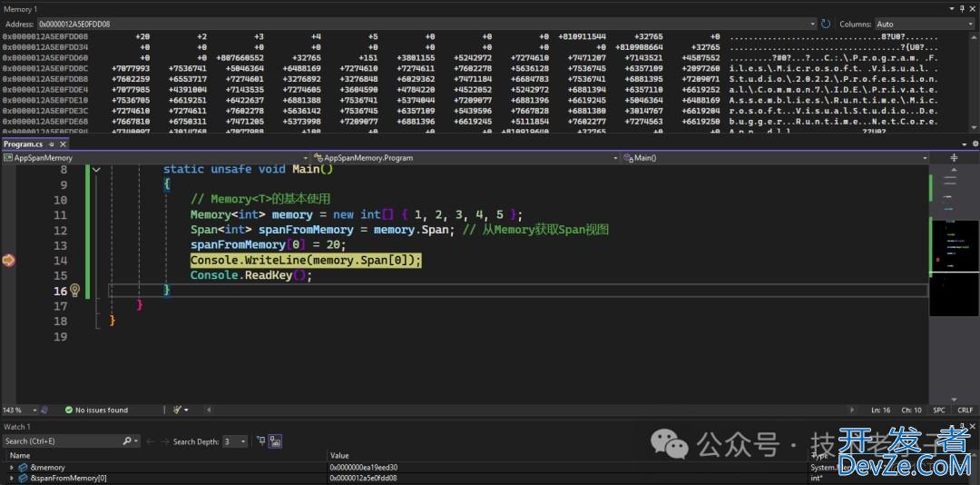Pin the Program.cs tab
Image resolution: width=980 pixels, height=485 pixels.
tap(52, 144)
